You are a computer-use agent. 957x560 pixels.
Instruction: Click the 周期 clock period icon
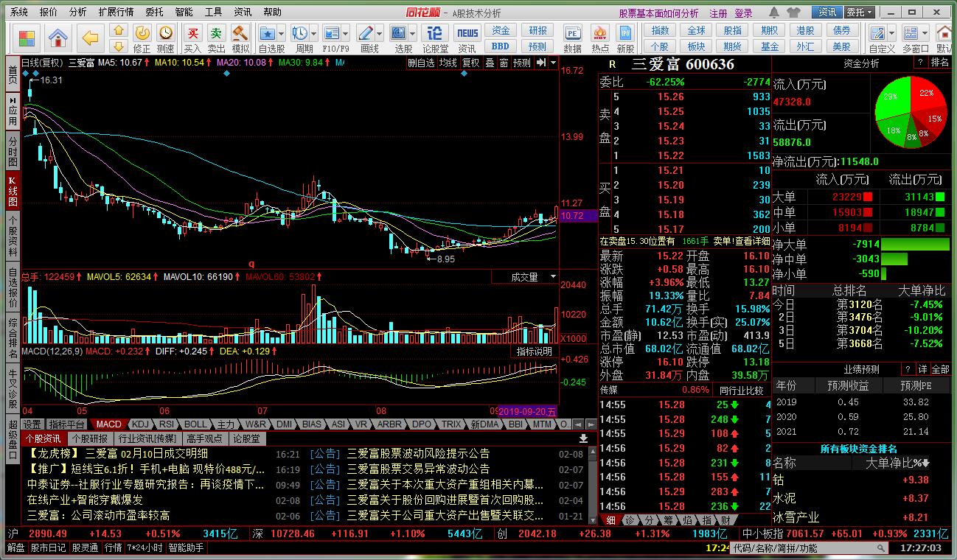pos(299,33)
